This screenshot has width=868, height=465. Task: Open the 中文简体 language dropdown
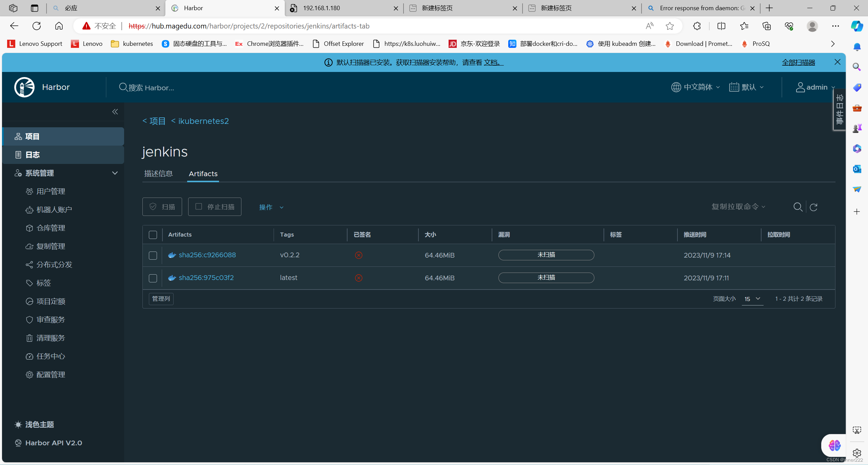click(x=695, y=87)
